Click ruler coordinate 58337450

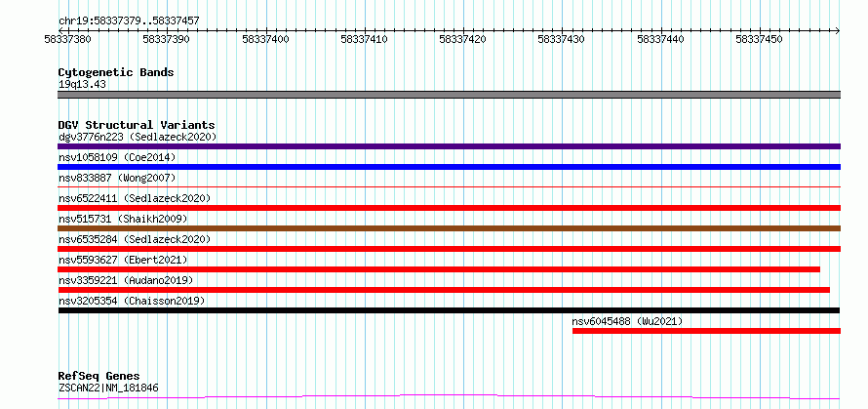[759, 39]
